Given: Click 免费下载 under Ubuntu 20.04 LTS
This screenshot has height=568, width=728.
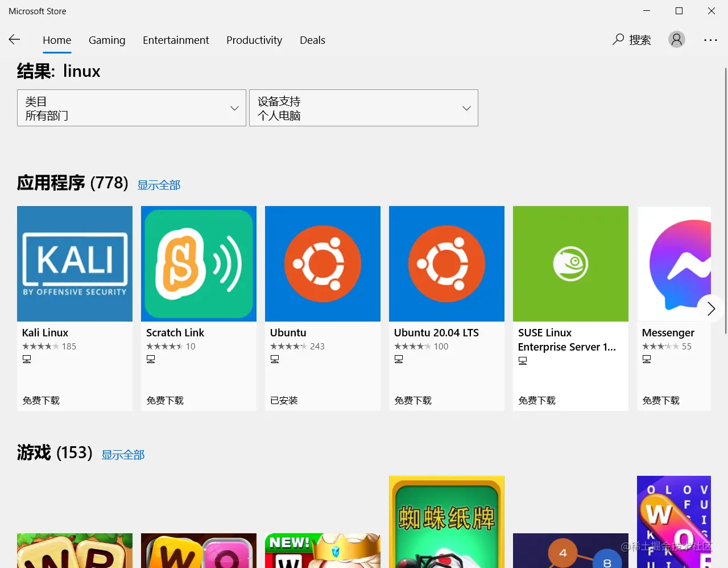Looking at the screenshot, I should point(413,401).
